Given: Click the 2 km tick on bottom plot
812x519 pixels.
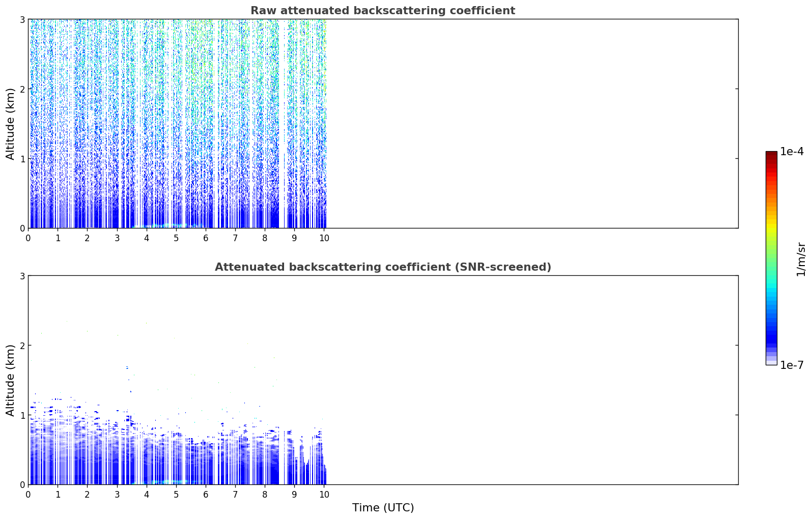Looking at the screenshot, I should coord(22,345).
